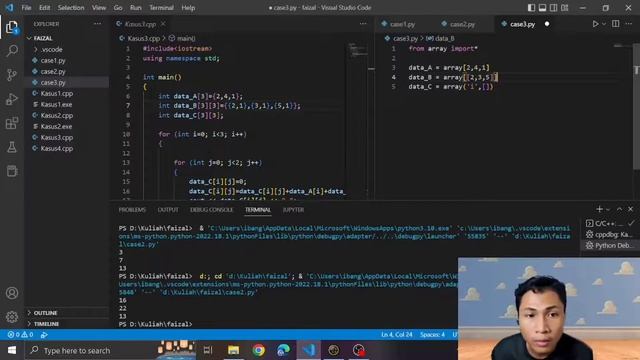The image size is (640, 360).
Task: Close the Kasus3.cpp editor tab
Action: [x=163, y=24]
